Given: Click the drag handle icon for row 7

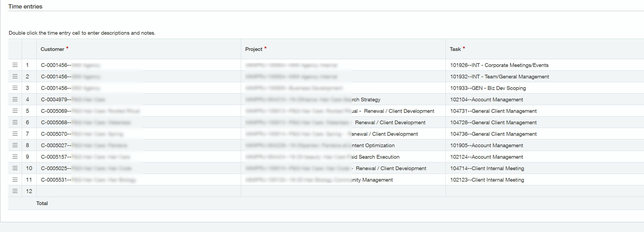Looking at the screenshot, I should (x=15, y=134).
